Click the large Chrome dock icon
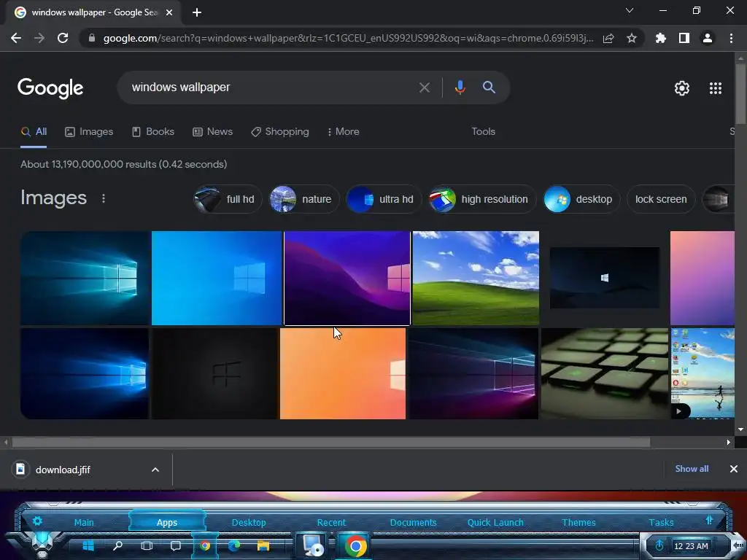The image size is (747, 560). pyautogui.click(x=355, y=545)
